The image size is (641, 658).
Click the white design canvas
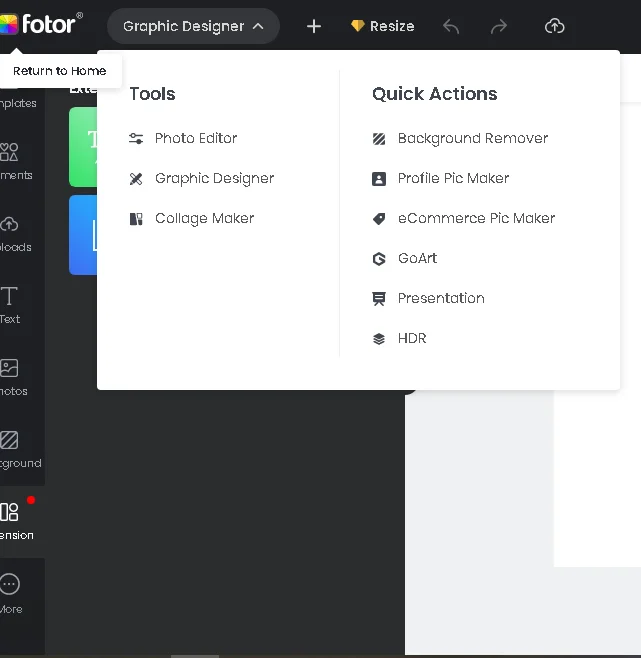(597, 478)
